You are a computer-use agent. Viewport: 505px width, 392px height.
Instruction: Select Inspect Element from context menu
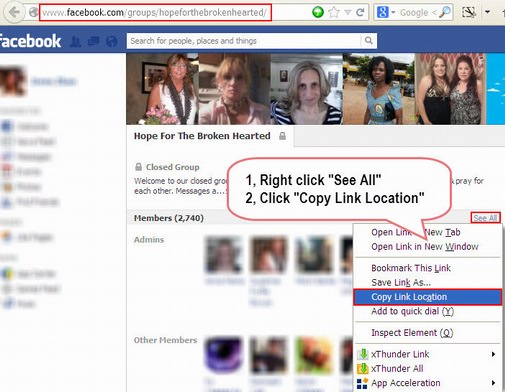click(x=412, y=333)
